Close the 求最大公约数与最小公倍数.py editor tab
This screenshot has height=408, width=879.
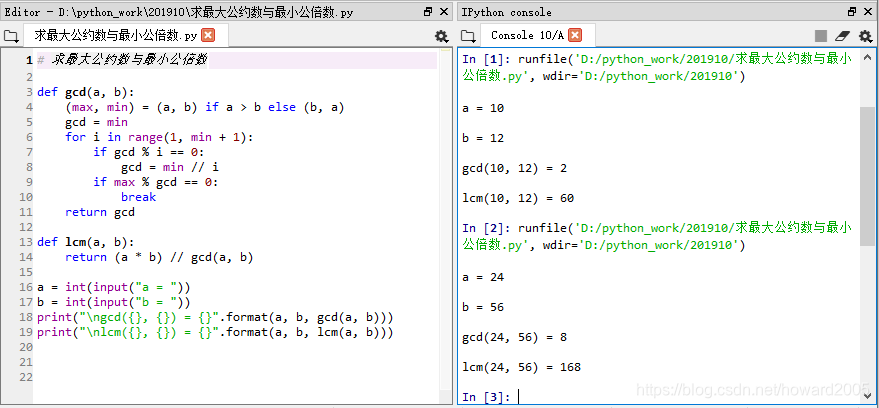pyautogui.click(x=208, y=35)
